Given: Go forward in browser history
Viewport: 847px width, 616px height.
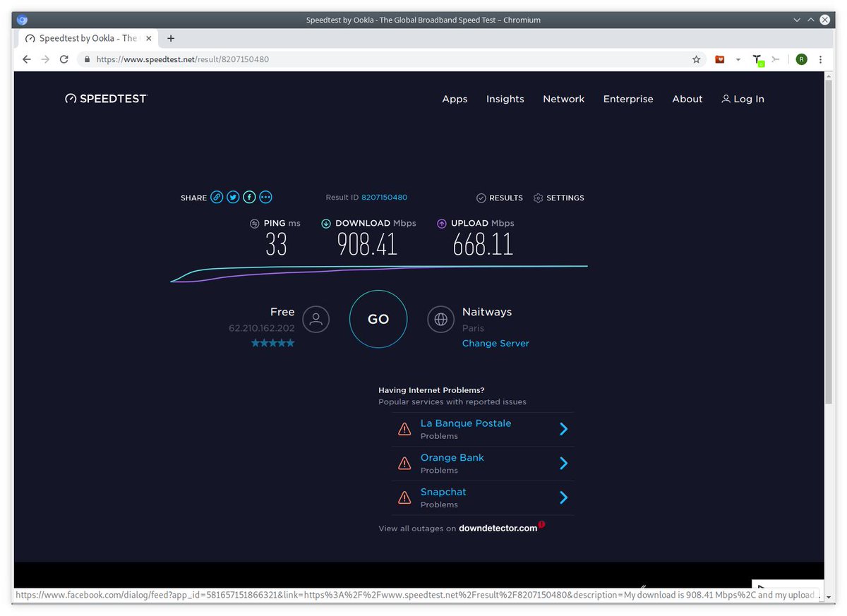Looking at the screenshot, I should [45, 59].
